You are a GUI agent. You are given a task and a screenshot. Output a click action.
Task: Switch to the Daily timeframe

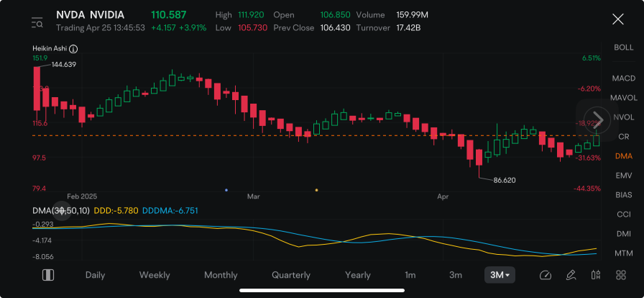point(96,275)
